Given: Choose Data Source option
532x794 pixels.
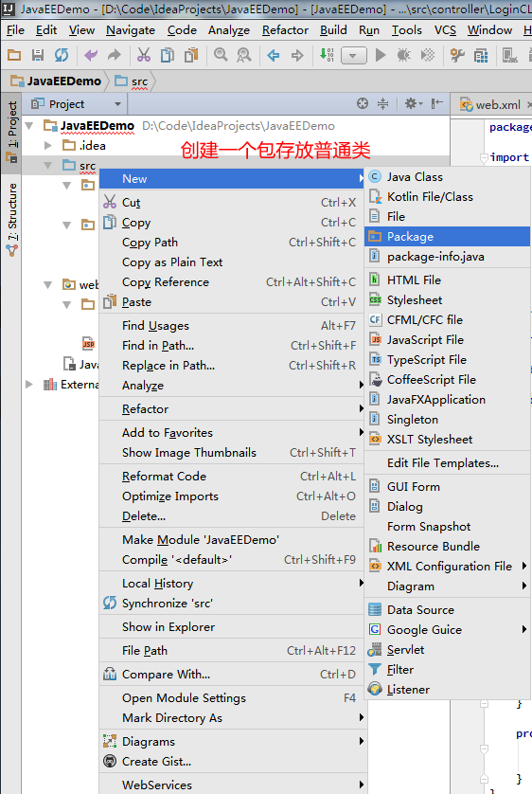Looking at the screenshot, I should click(x=447, y=609).
